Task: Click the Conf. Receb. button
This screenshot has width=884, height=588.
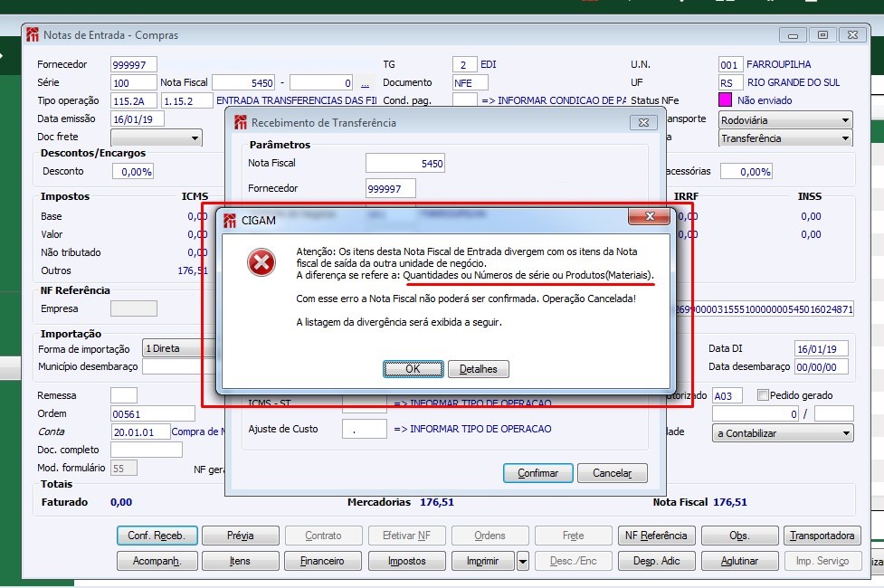Action: [157, 536]
